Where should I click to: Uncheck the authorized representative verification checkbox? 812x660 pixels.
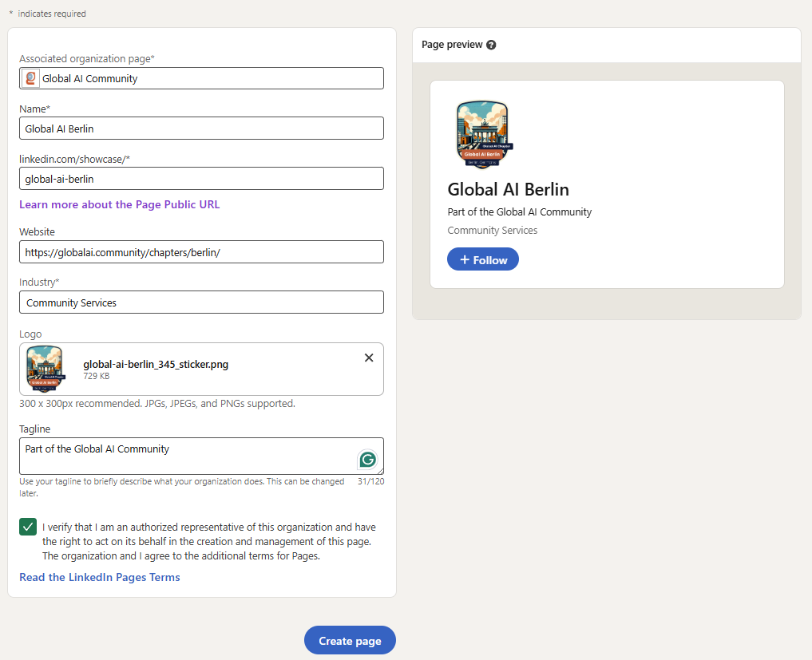[28, 527]
